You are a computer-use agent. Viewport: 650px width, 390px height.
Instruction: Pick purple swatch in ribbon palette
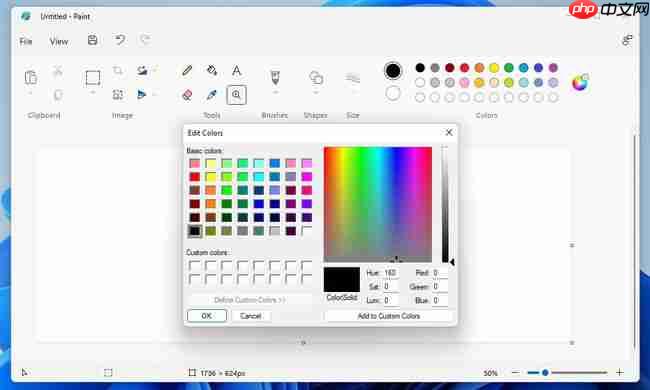tap(553, 68)
